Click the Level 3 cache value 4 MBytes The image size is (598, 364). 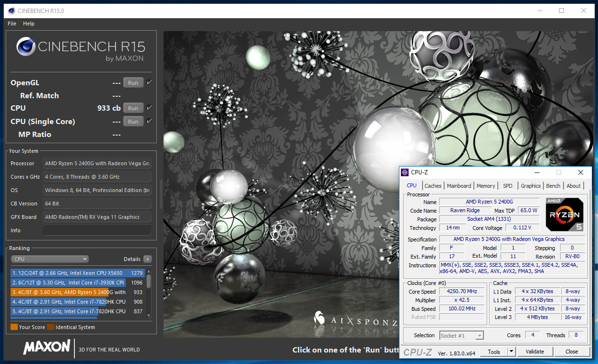538,317
